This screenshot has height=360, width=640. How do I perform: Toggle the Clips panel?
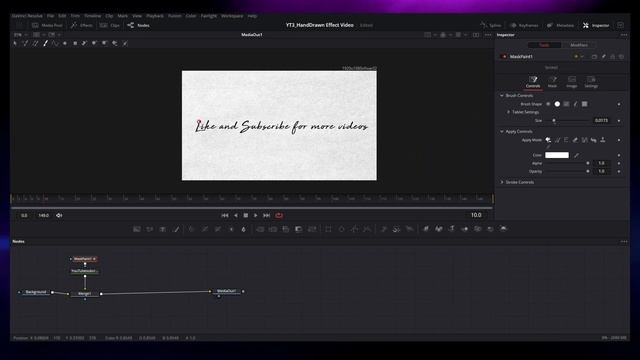110,25
